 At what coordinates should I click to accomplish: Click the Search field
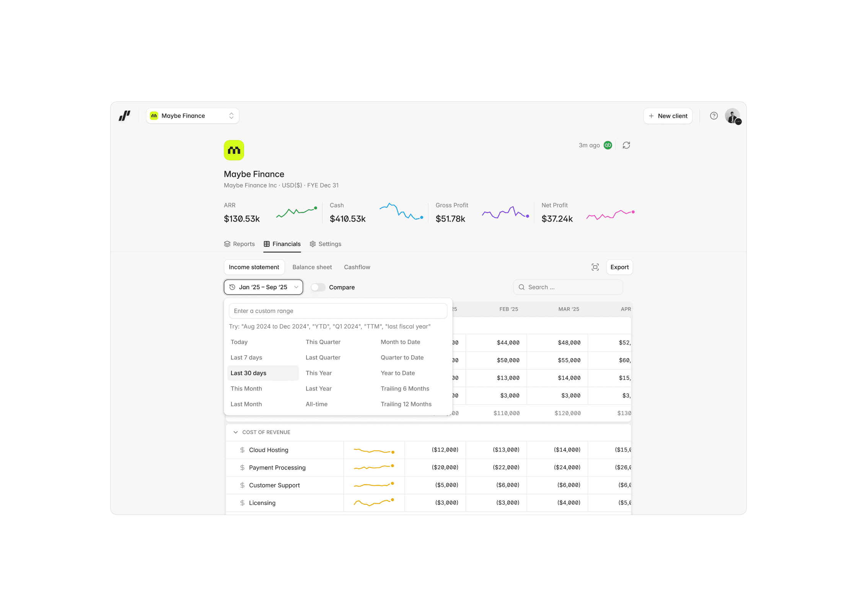tap(568, 287)
